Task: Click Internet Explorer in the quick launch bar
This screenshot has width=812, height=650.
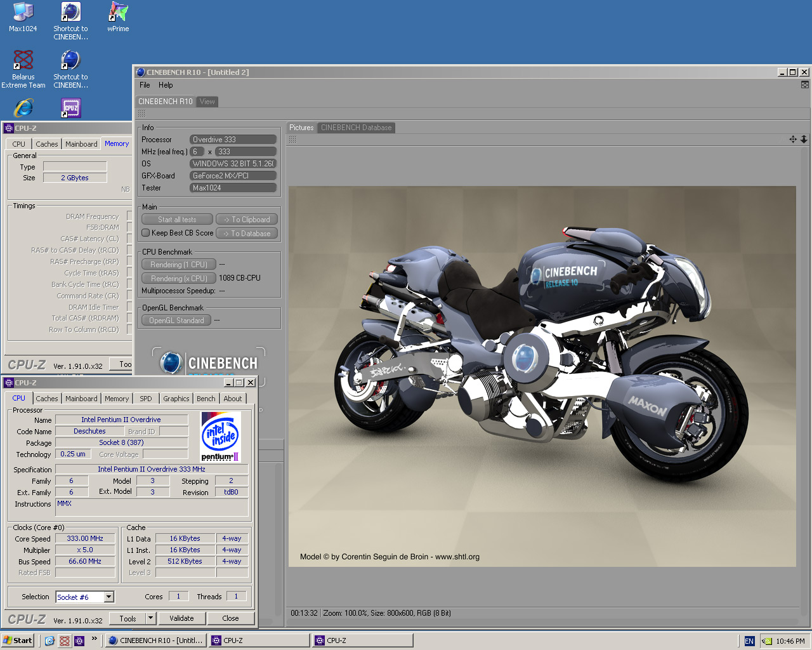Action: (x=49, y=641)
